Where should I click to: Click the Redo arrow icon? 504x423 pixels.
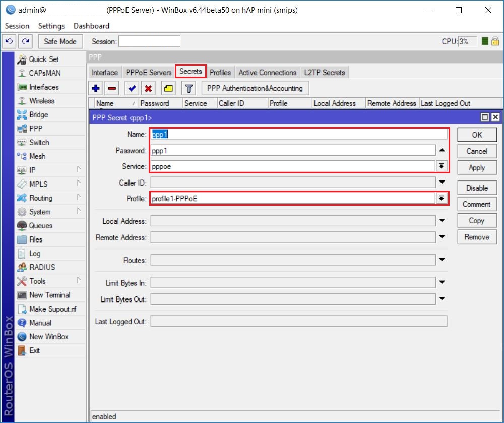[x=25, y=41]
